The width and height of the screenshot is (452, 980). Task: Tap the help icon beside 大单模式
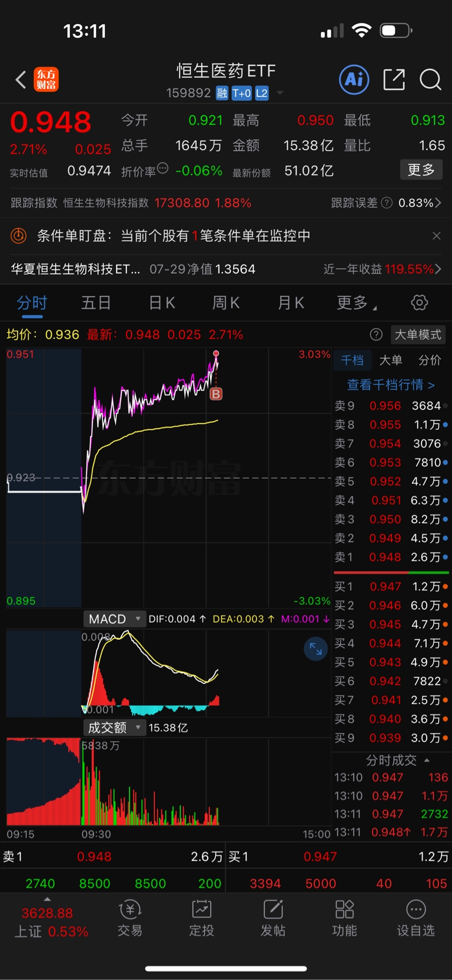pyautogui.click(x=376, y=335)
